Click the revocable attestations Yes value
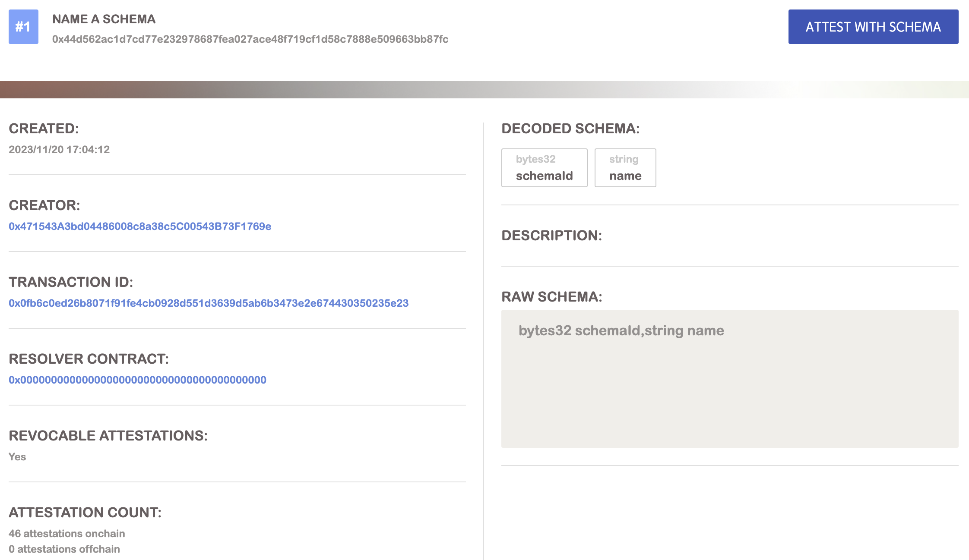 click(17, 457)
